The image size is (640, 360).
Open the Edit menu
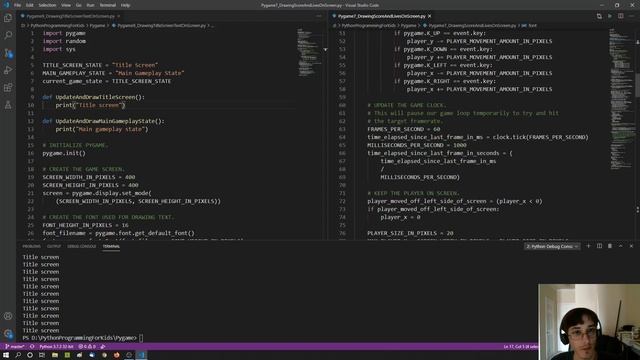click(29, 5)
